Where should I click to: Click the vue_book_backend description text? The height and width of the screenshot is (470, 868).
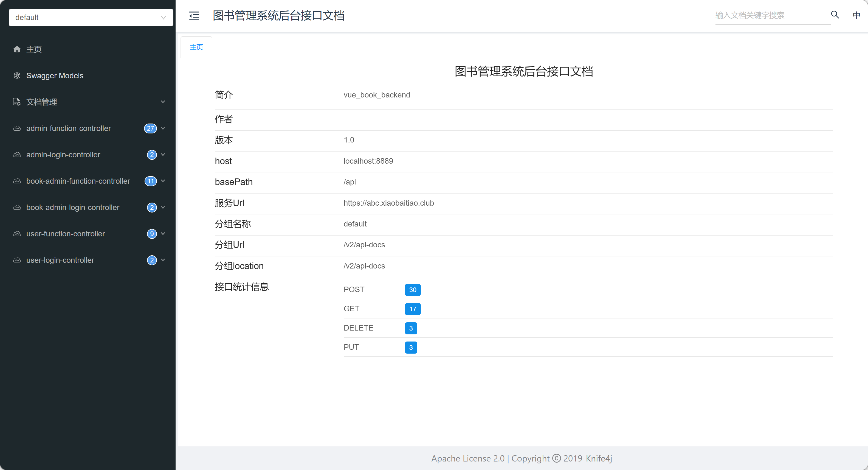377,95
